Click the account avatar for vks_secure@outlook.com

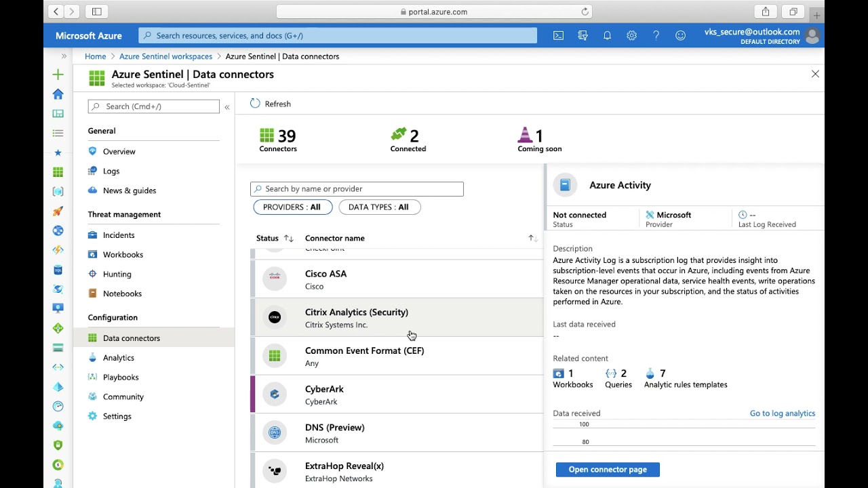[x=812, y=36]
